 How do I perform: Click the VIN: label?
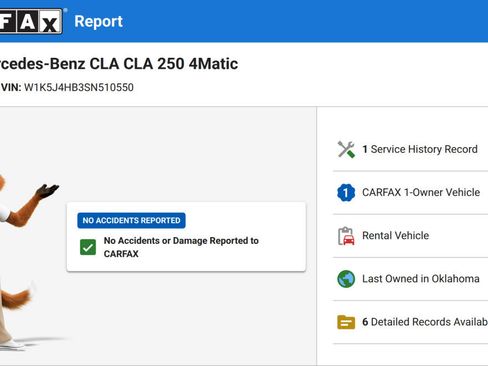coord(11,87)
